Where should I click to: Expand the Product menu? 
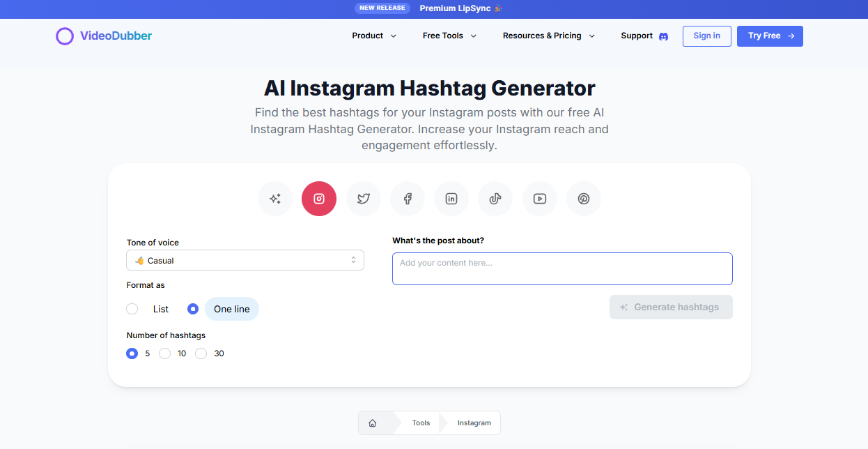[x=373, y=36]
